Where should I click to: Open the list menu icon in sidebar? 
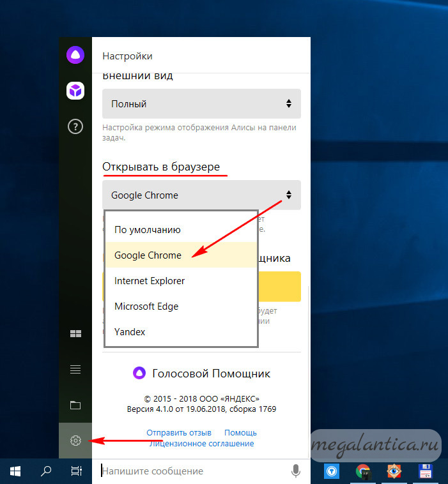[75, 369]
